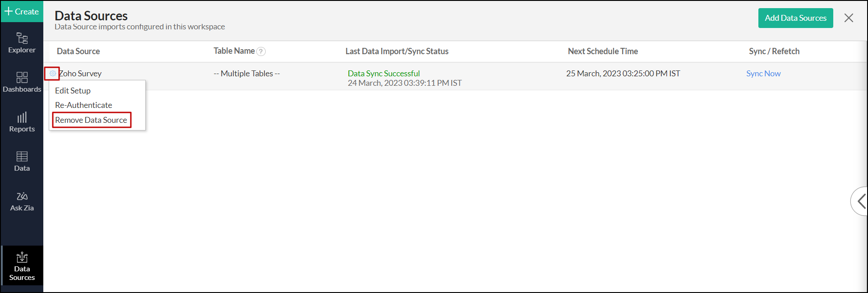Image resolution: width=868 pixels, height=293 pixels.
Task: Choose Remove Data Source from the menu
Action: pos(91,120)
